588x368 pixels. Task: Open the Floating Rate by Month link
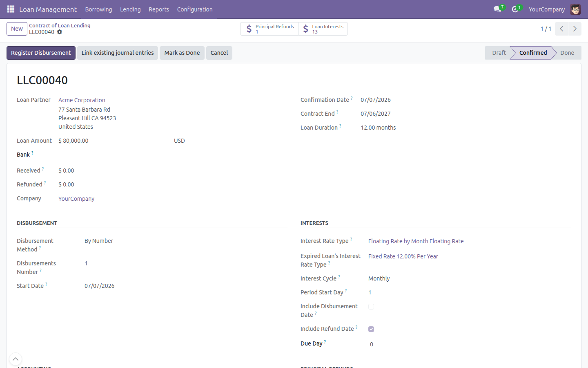(x=416, y=241)
